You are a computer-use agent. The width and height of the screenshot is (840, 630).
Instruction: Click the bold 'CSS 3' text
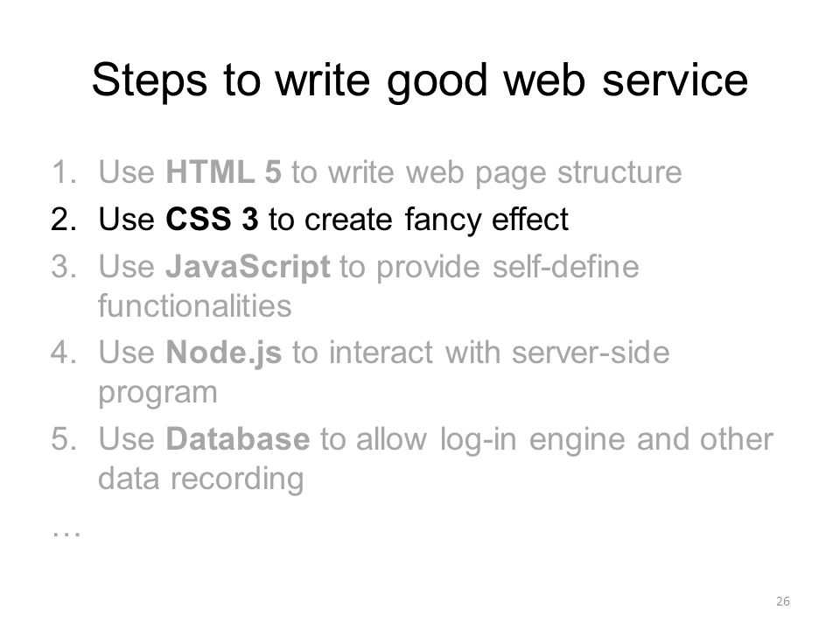212,219
